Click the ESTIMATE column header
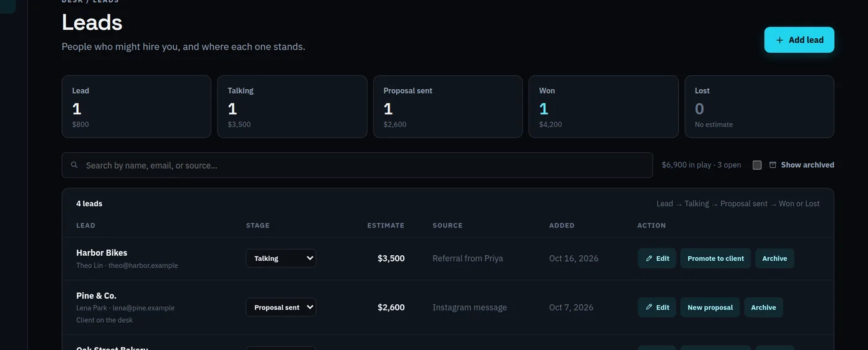 [386, 225]
